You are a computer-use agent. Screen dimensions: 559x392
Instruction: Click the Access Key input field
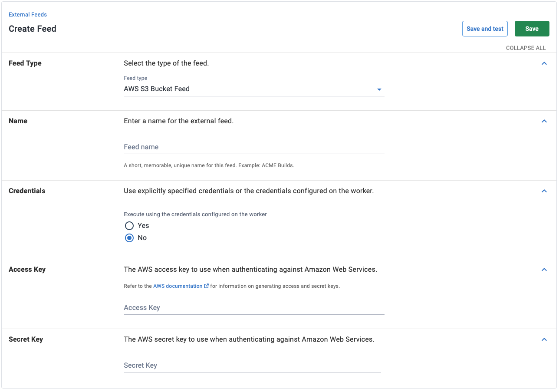tap(254, 308)
